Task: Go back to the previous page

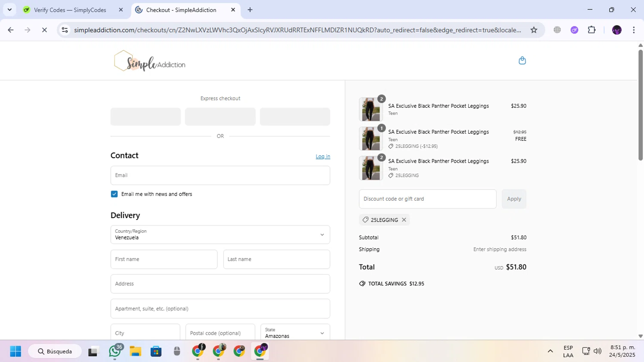Action: 11,30
